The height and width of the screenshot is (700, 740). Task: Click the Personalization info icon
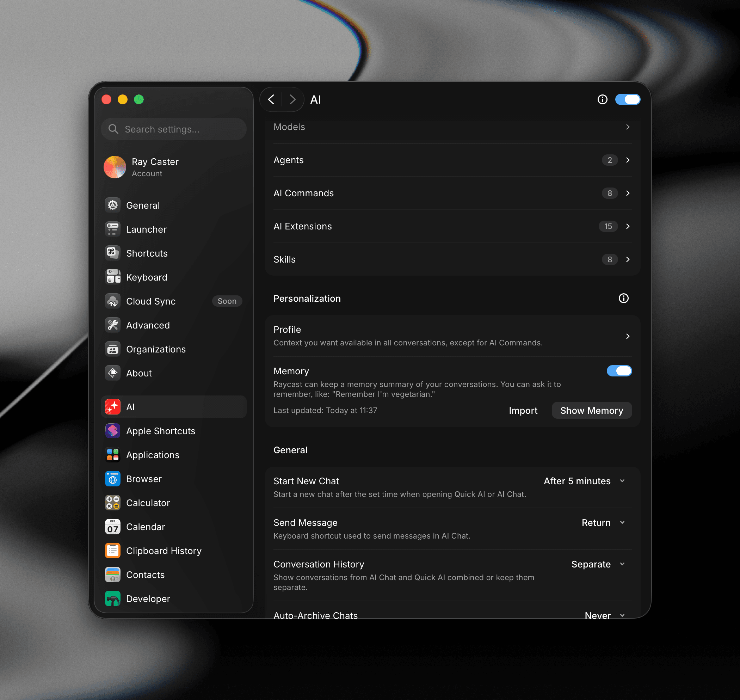pos(624,298)
